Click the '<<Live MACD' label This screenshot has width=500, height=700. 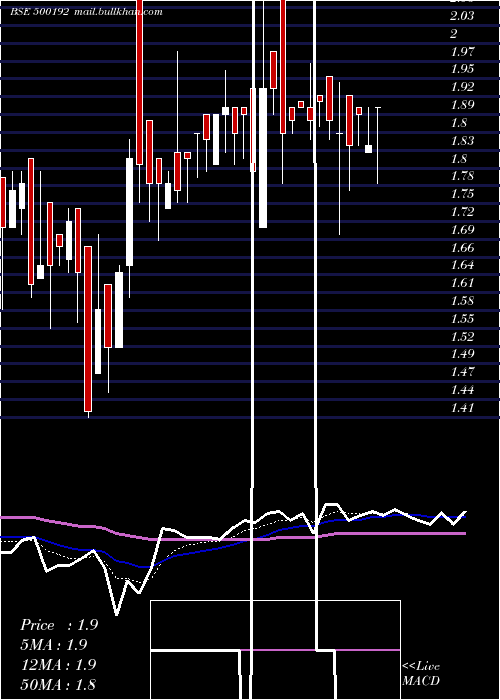click(x=421, y=674)
